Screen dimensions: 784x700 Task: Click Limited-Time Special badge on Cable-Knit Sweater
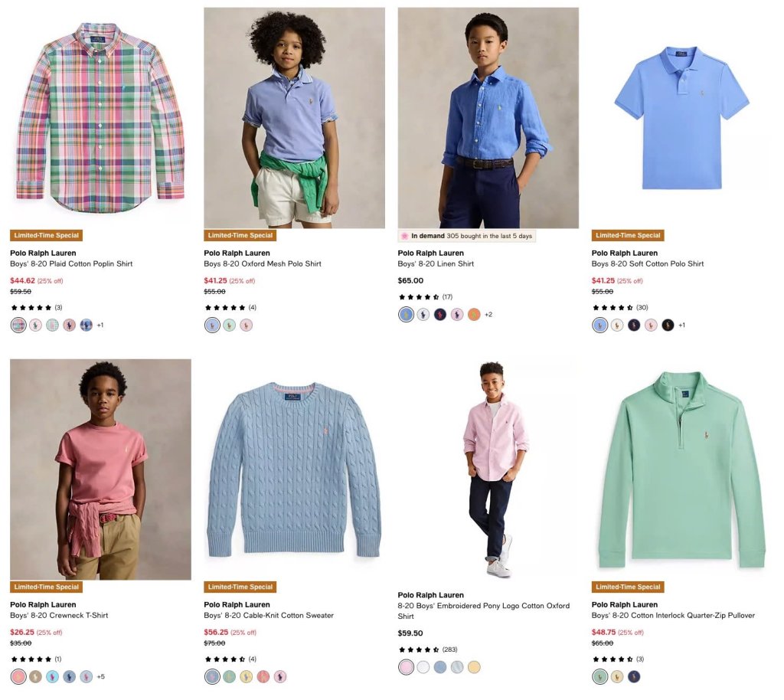[240, 587]
